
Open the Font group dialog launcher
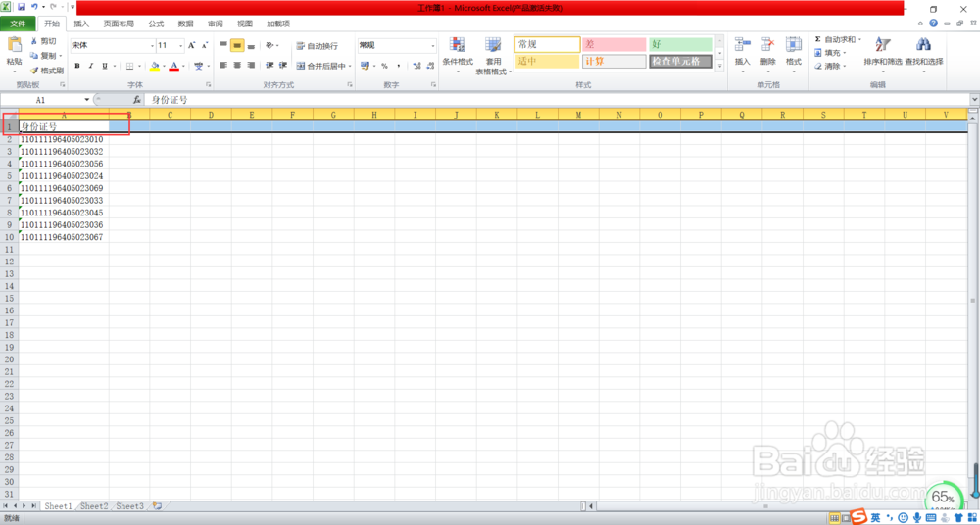[x=208, y=84]
